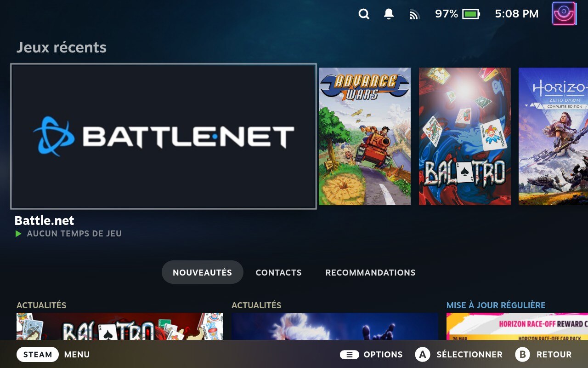Click the B button glyph
Viewport: 588px width, 368px height.
coord(522,355)
